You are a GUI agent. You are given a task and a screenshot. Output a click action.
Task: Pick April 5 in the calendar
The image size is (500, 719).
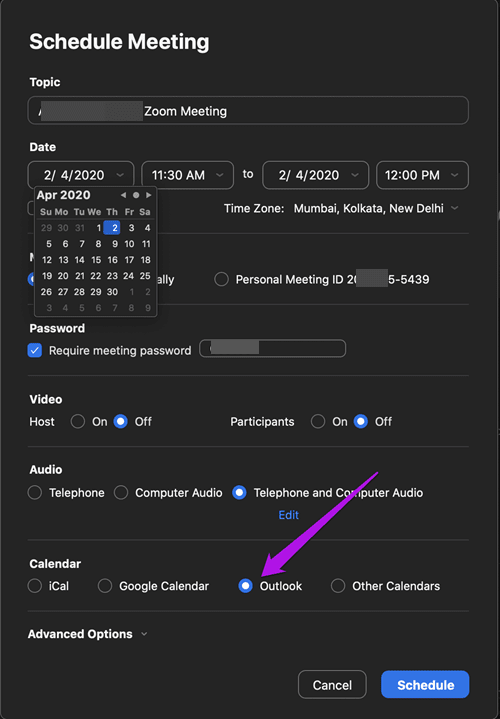pyautogui.click(x=49, y=244)
